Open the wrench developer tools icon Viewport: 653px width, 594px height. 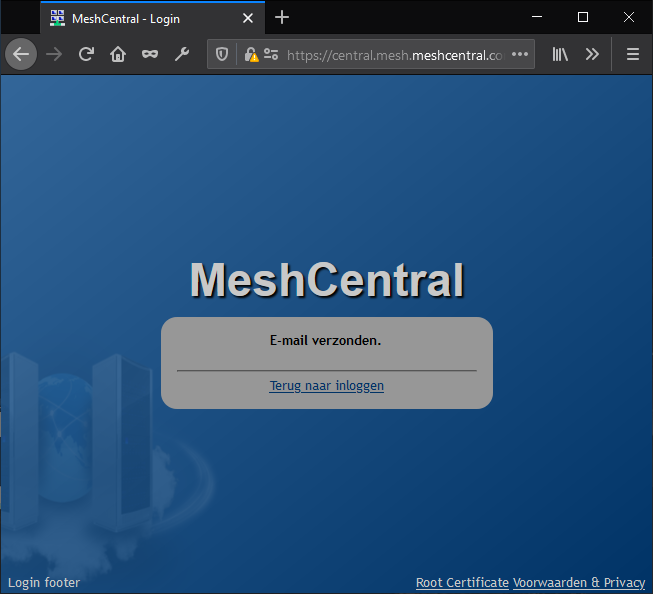[182, 54]
